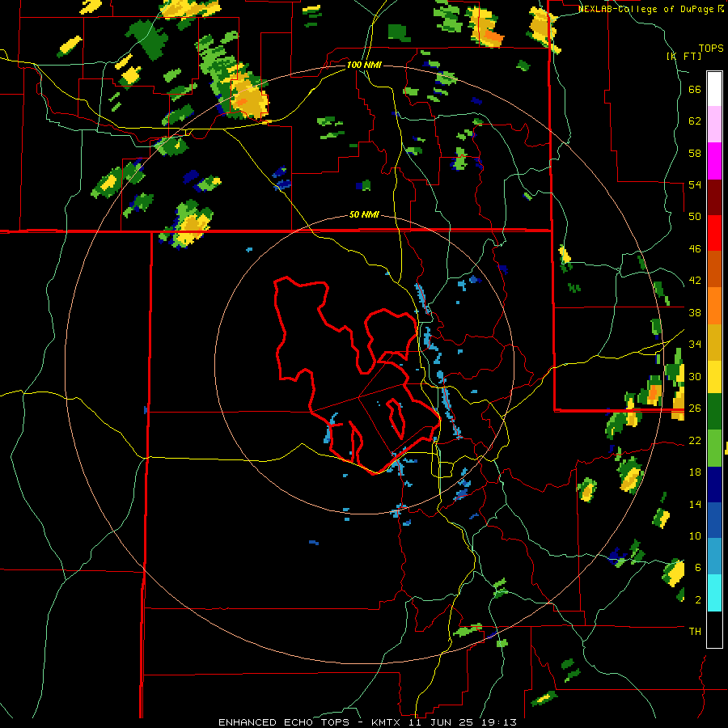Pick the light orange legend swatch
This screenshot has height=728, width=728.
click(x=714, y=306)
